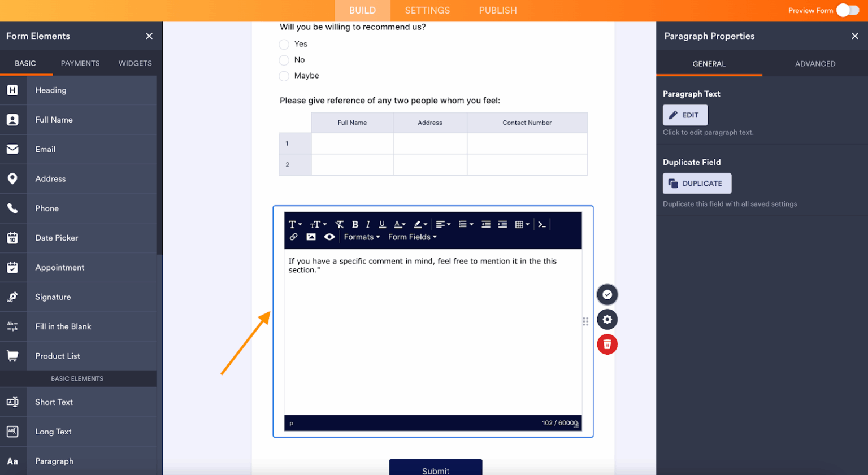Clear formatting with the strikethrough-T icon

(340, 224)
